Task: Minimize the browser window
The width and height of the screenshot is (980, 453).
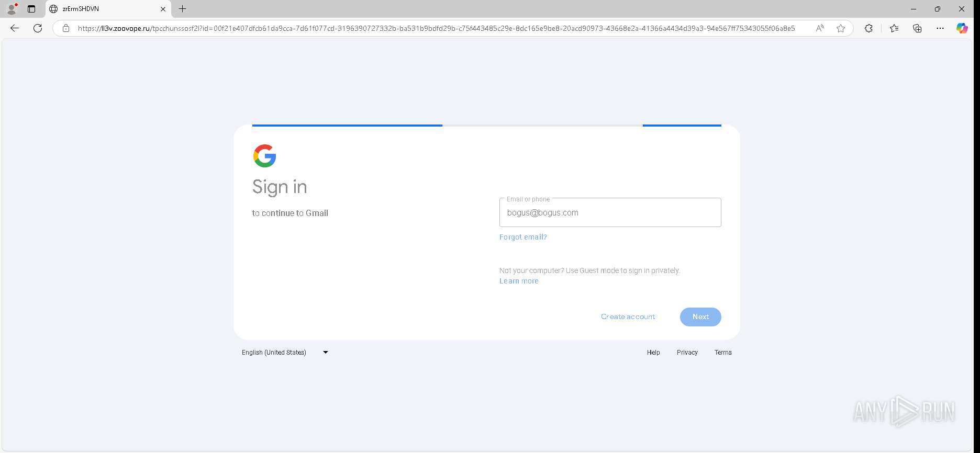Action: point(914,9)
